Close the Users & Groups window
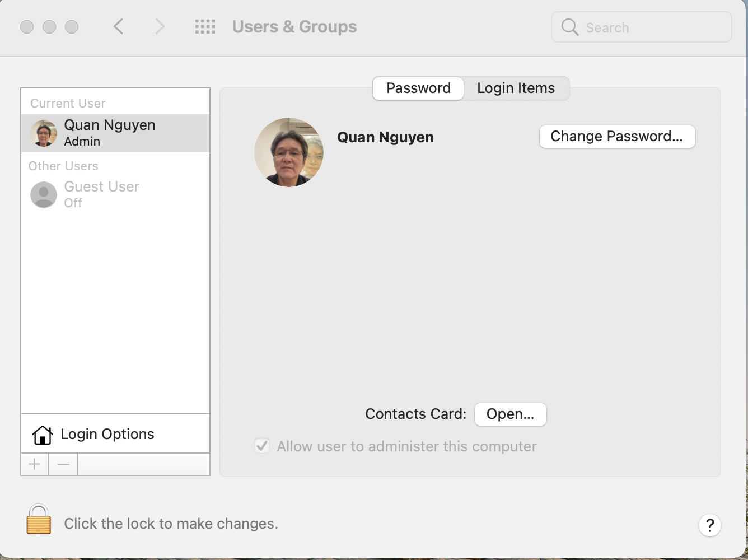Screen dimensions: 748x560 pos(27,27)
